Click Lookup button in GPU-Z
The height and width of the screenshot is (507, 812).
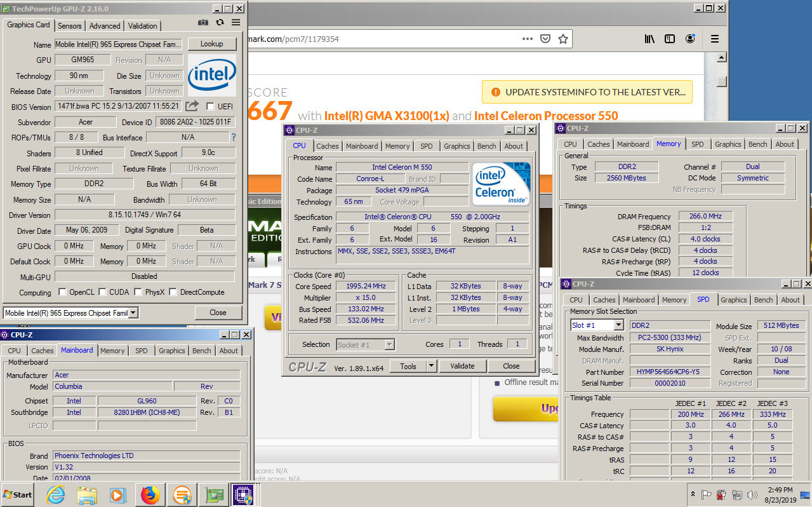(212, 44)
